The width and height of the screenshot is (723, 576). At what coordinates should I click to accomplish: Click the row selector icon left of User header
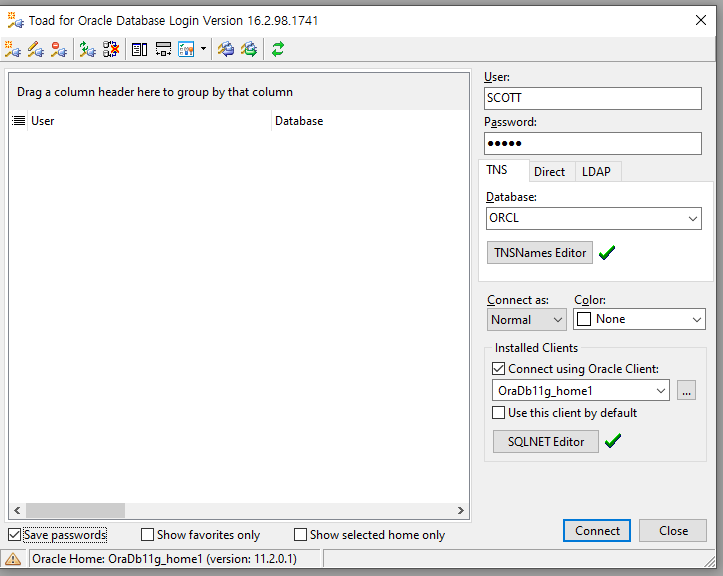coord(18,121)
